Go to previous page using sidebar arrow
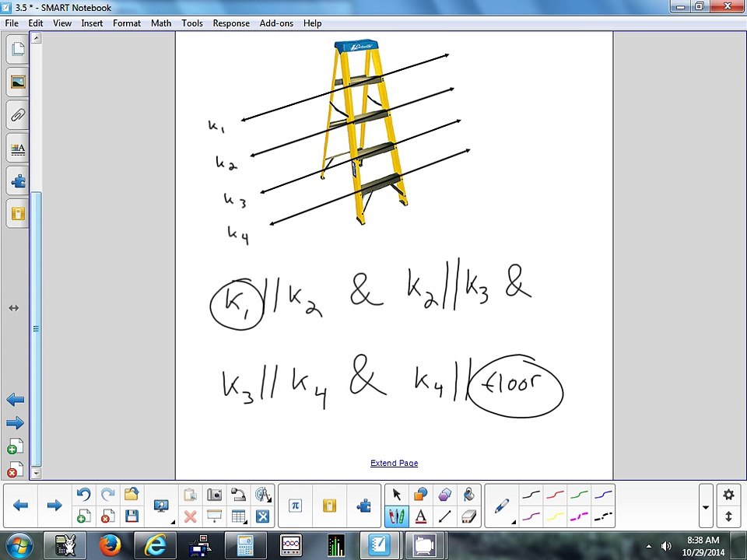Viewport: 747px width, 560px height. tap(16, 400)
